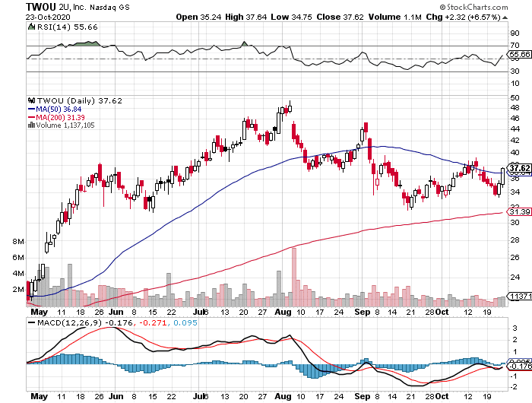Click the tallest volume bar in early August
532x403 pixels.
294,278
